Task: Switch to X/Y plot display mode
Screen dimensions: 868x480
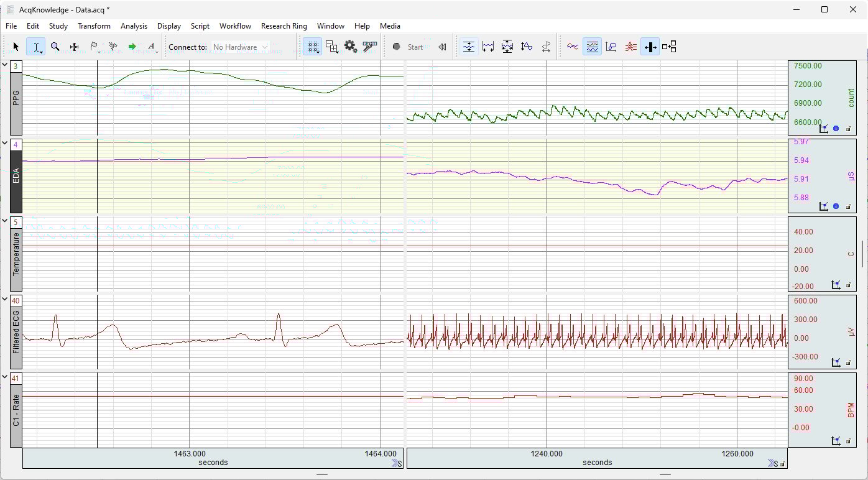Action: pos(611,47)
